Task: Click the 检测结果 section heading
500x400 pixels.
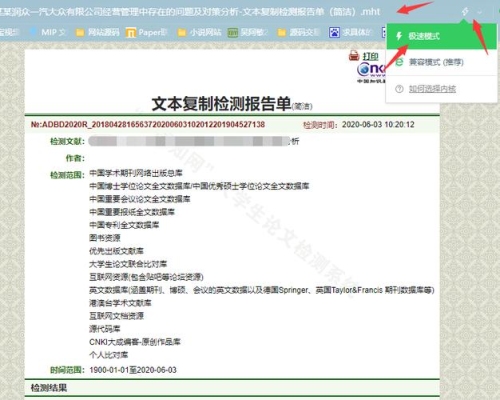Action: 49,388
